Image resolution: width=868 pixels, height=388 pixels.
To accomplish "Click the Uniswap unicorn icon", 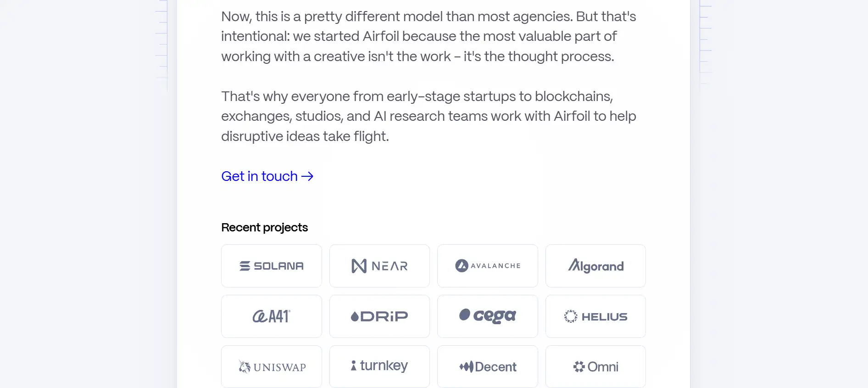I will (245, 366).
